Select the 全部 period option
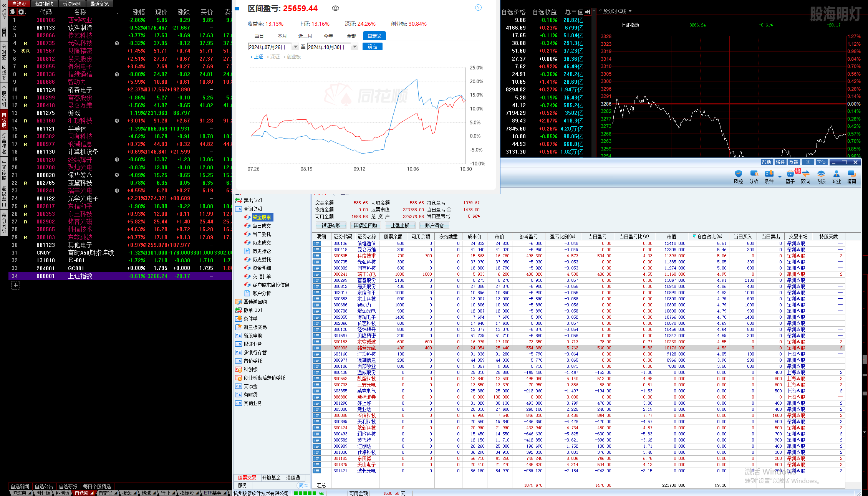 pos(351,36)
